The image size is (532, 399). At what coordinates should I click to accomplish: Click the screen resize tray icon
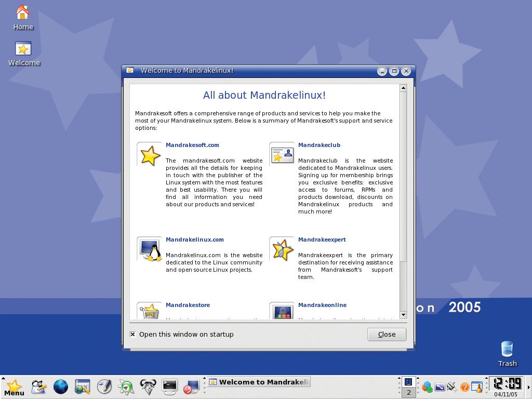(440, 387)
